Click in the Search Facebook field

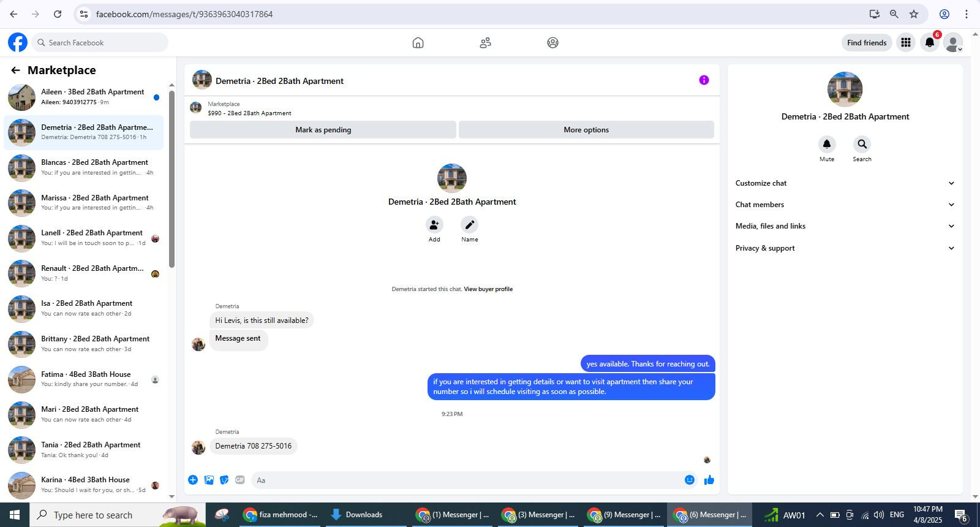[x=100, y=42]
